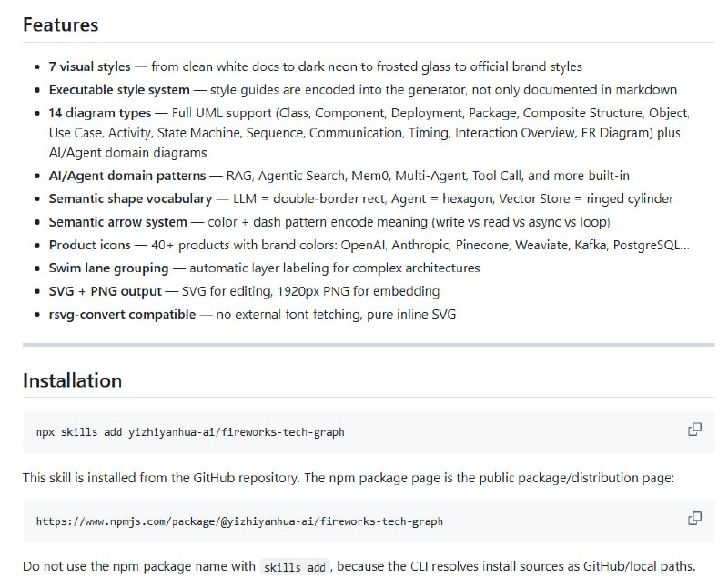Click the horizontal divider above Installation
This screenshot has width=728, height=587.
point(369,345)
